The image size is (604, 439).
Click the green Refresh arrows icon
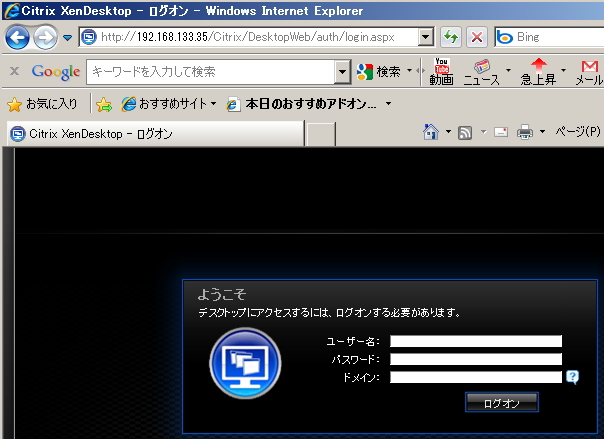[451, 37]
